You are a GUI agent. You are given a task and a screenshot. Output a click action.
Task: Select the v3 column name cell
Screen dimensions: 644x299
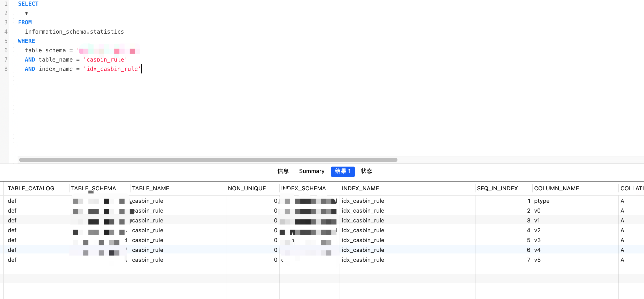[537, 240]
